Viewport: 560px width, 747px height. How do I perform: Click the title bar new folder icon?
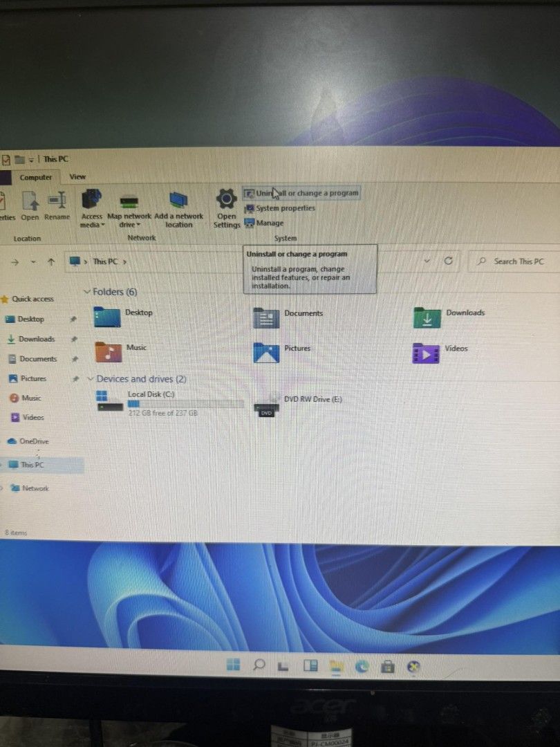(x=19, y=159)
